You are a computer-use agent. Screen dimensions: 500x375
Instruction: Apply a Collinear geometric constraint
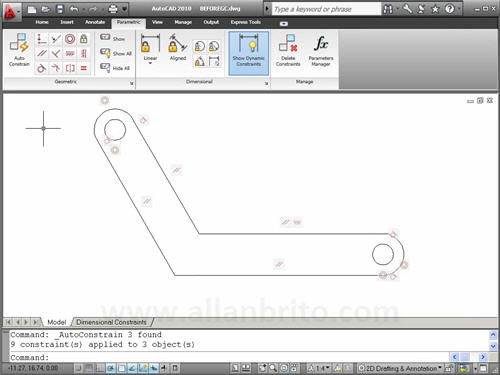[56, 39]
